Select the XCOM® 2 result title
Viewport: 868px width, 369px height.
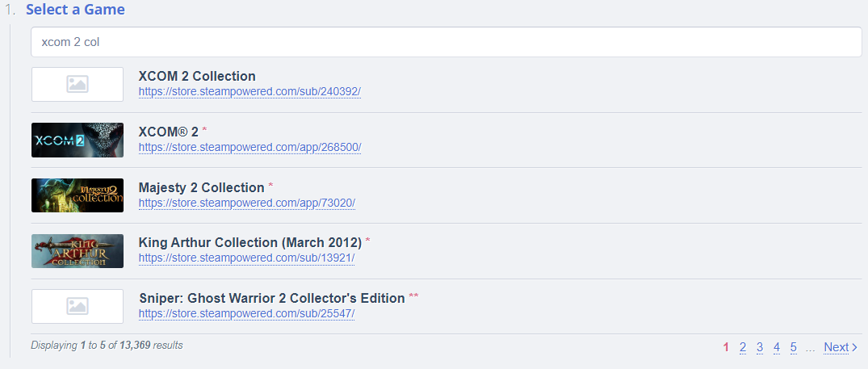point(168,132)
